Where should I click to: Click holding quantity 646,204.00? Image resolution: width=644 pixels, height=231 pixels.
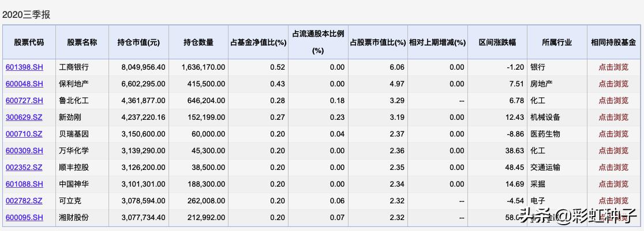tap(207, 101)
